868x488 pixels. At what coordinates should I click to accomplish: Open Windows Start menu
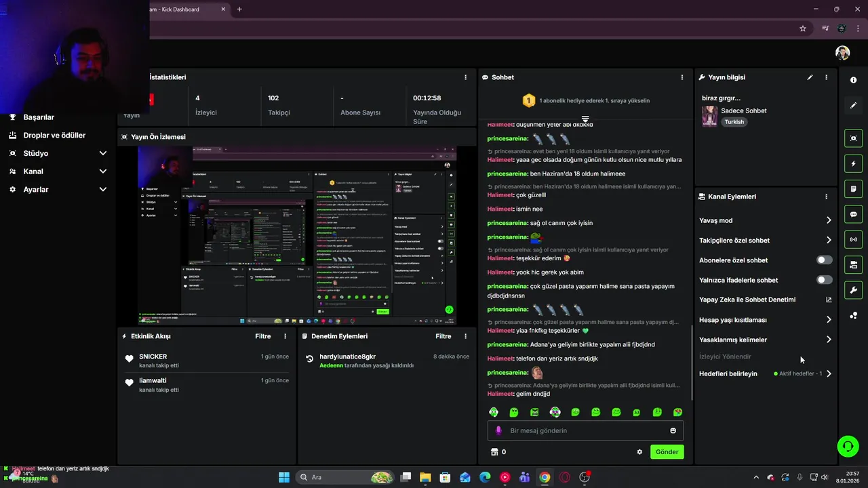284,477
